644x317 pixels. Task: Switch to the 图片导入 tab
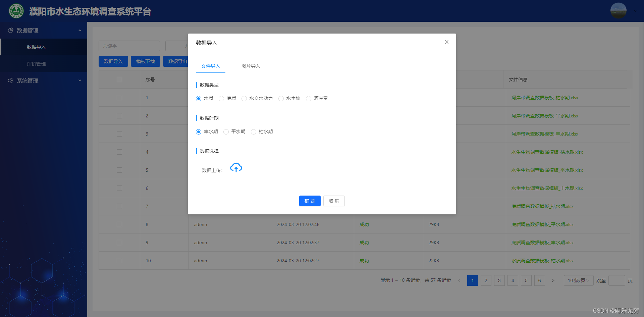click(251, 66)
